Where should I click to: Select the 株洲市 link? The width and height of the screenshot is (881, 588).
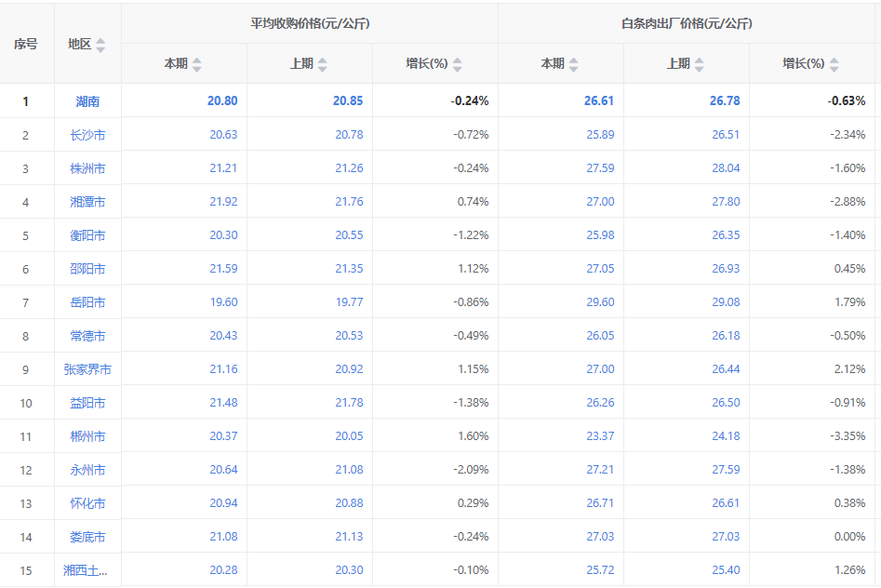pyautogui.click(x=87, y=168)
